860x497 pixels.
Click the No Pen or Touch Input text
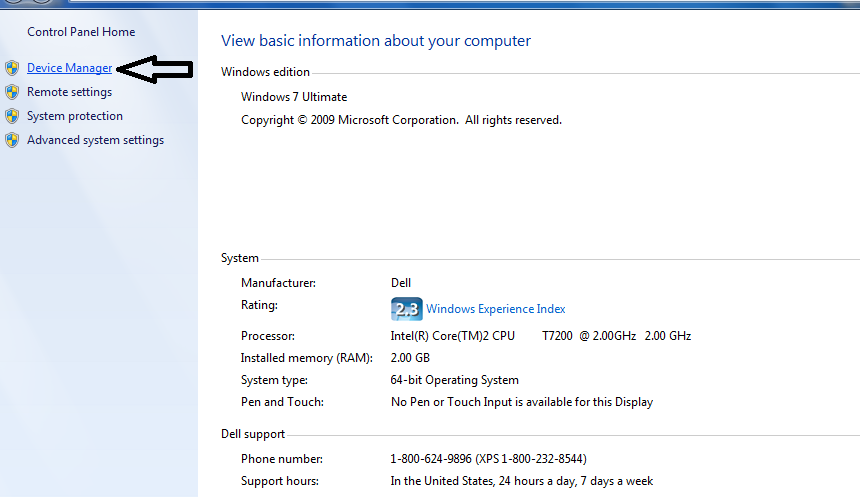pos(522,402)
